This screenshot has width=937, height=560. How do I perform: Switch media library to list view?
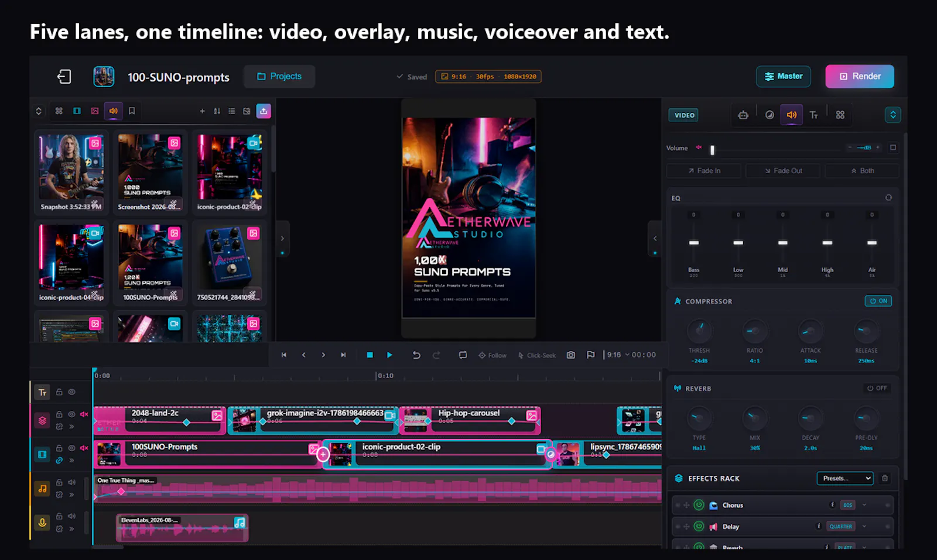click(232, 111)
